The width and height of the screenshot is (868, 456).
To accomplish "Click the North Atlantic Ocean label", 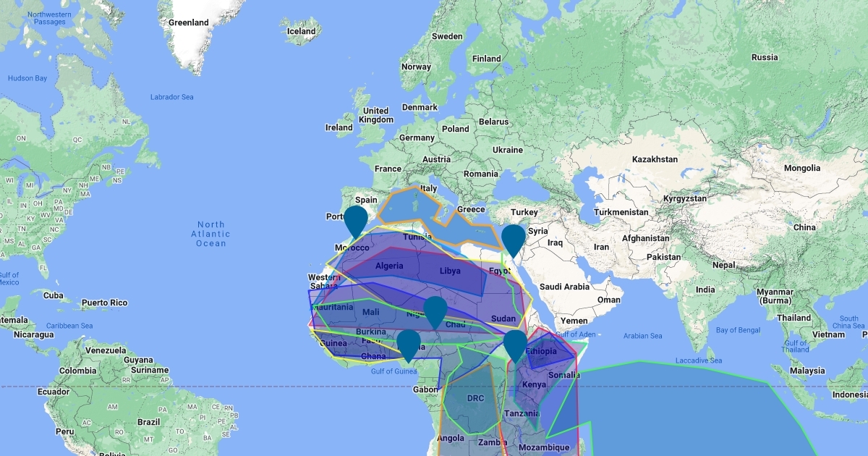I will [210, 234].
